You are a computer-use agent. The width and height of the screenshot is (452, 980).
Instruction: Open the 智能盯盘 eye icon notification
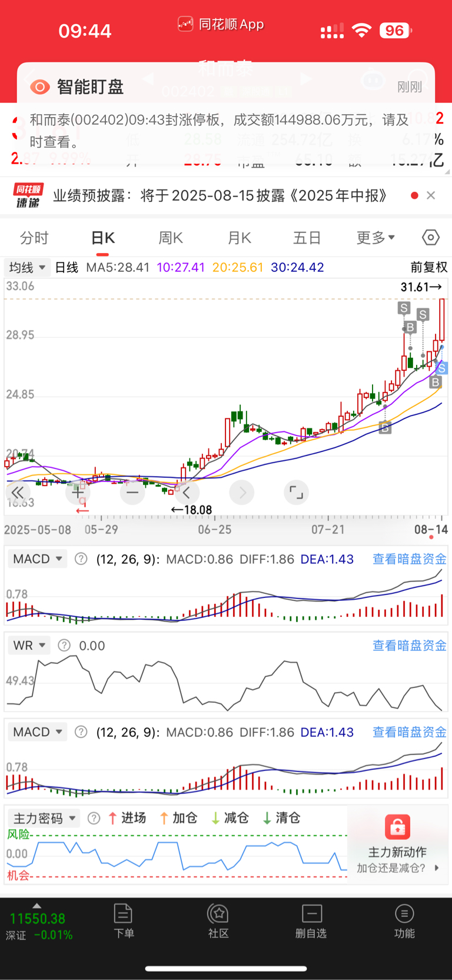pyautogui.click(x=40, y=87)
